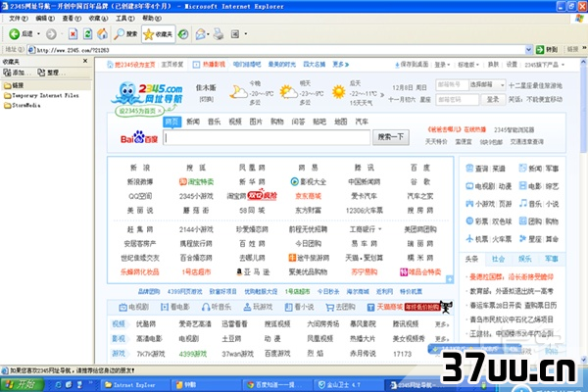This screenshot has height=392, width=588.
Task: Open the 收藏 menu
Action: pos(98,18)
